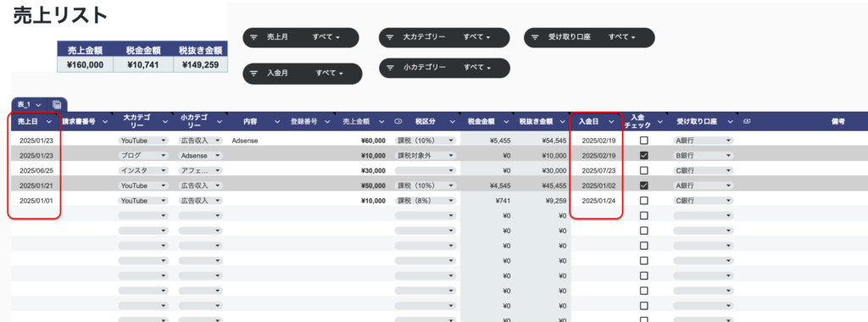Open table view icon beside 表_1
The width and height of the screenshot is (868, 322).
coord(57,104)
